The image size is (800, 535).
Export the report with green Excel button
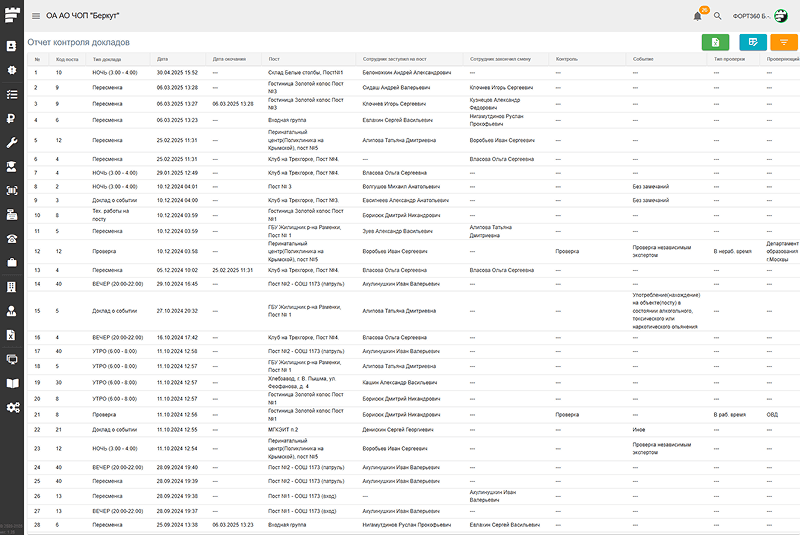click(715, 42)
